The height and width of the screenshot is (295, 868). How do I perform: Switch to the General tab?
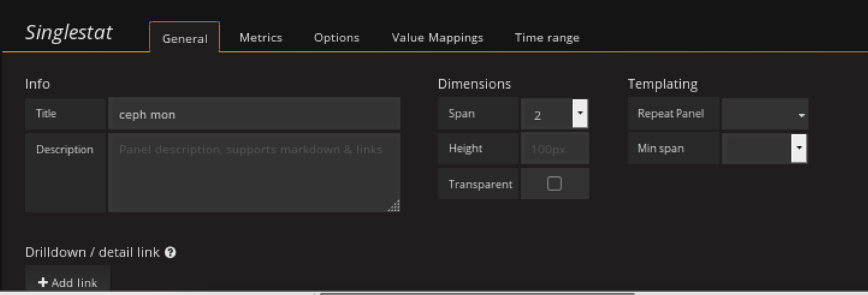pyautogui.click(x=185, y=38)
